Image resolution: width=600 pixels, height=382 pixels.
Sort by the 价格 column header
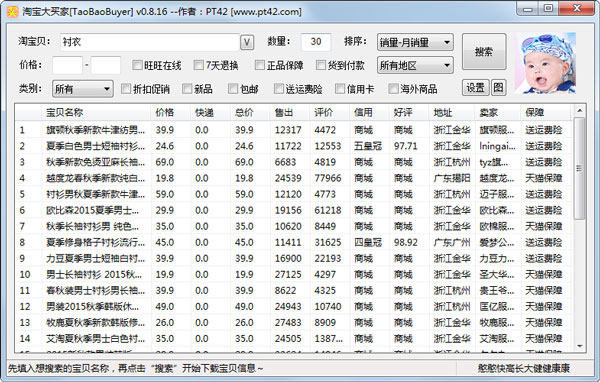pos(165,113)
